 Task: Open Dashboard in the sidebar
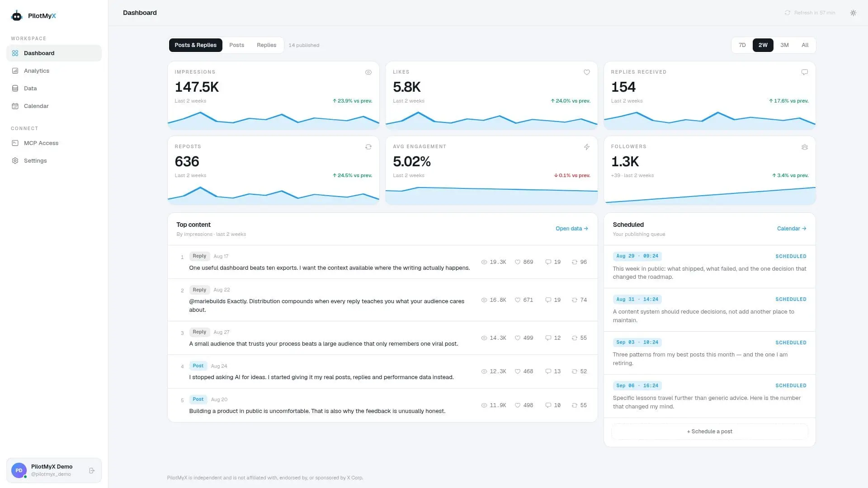click(x=54, y=53)
